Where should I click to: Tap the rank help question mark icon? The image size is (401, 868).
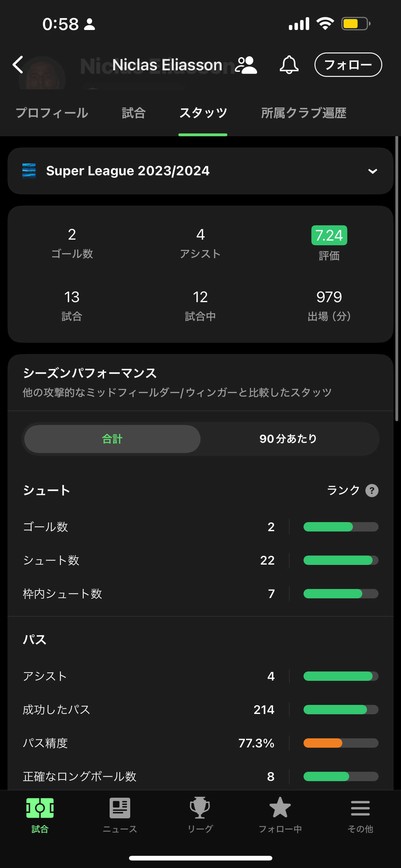pos(372,491)
